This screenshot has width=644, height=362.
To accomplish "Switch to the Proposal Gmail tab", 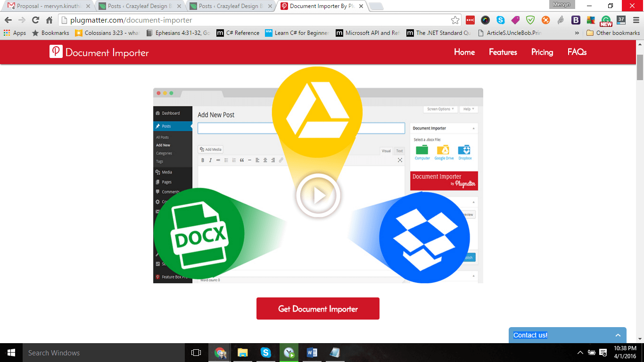I will tap(47, 6).
